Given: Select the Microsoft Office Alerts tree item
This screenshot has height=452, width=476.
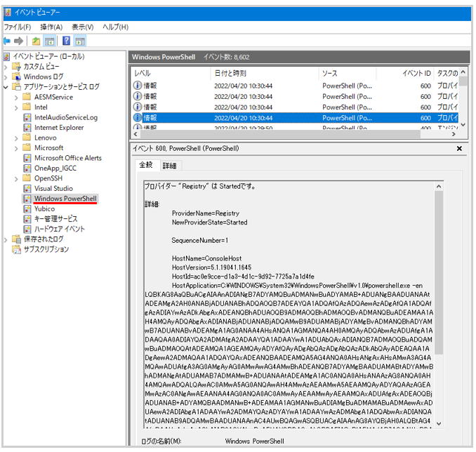Looking at the screenshot, I should pos(68,158).
